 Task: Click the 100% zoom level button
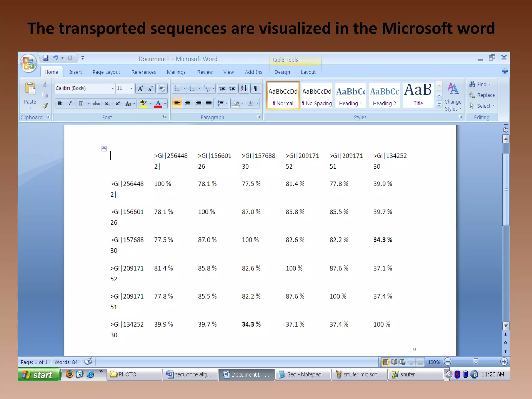click(x=434, y=362)
